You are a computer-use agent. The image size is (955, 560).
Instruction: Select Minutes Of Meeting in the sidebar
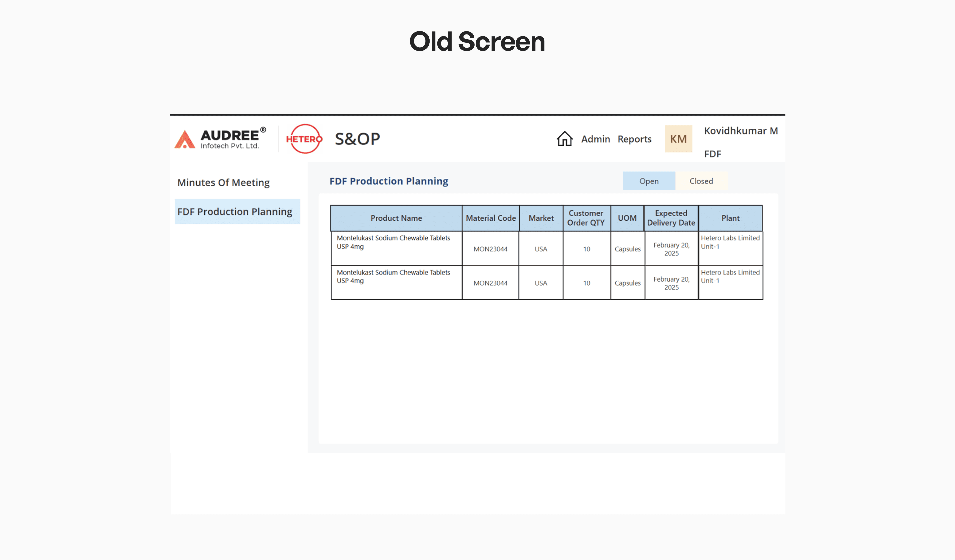[x=223, y=182]
